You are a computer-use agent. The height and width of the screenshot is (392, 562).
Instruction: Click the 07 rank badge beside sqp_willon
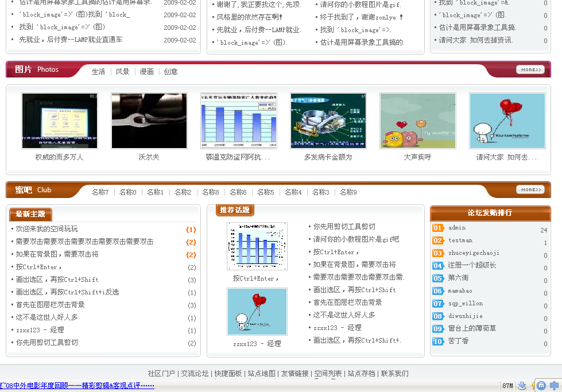[x=437, y=304]
